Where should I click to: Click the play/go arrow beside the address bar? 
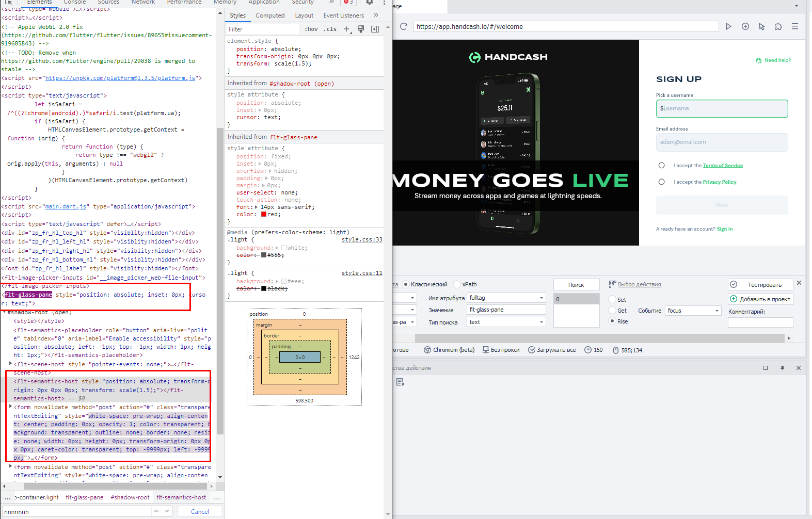pos(728,26)
